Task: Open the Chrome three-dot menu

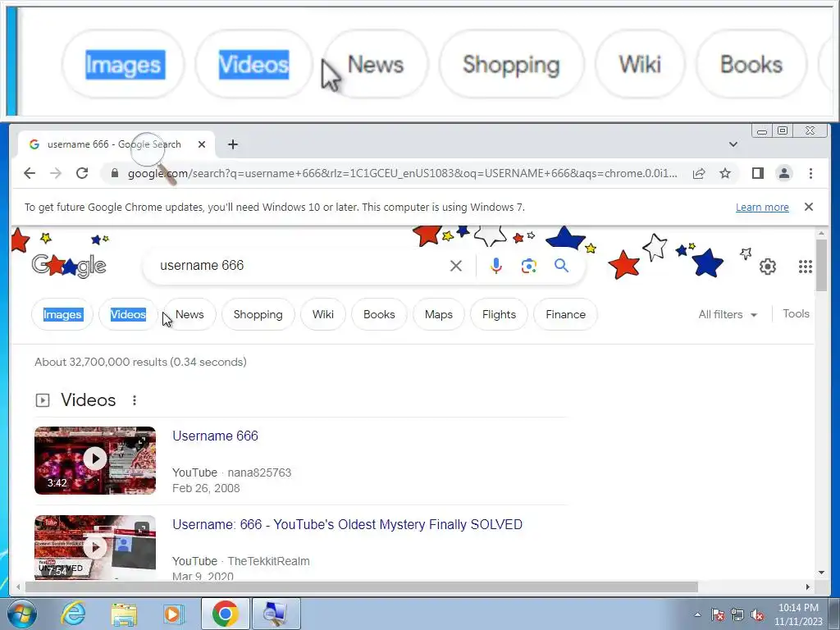Action: pyautogui.click(x=810, y=173)
